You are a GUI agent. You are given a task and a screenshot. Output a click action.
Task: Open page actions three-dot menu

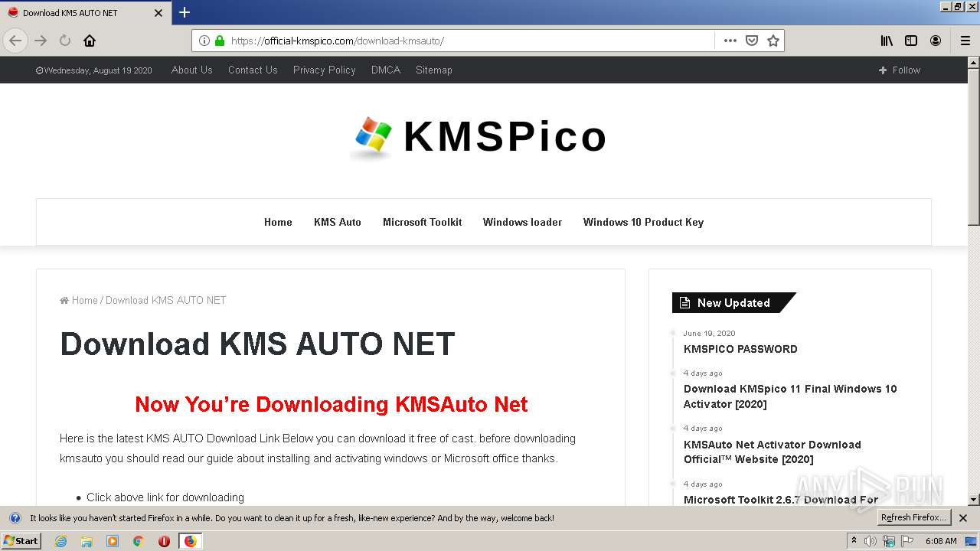(x=730, y=41)
